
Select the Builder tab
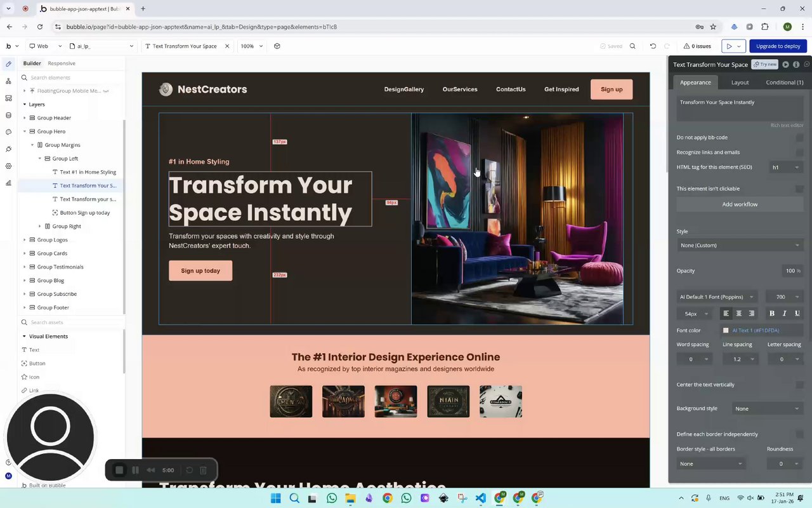[32, 63]
